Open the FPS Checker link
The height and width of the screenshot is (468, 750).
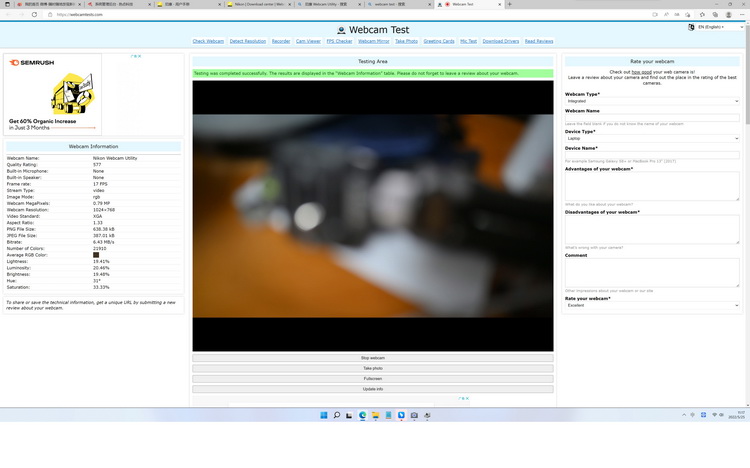(x=339, y=41)
